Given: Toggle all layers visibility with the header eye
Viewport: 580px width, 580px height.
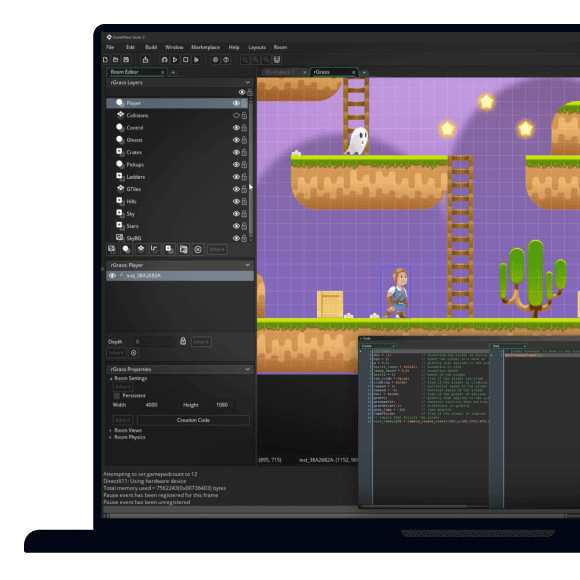Looking at the screenshot, I should (242, 92).
